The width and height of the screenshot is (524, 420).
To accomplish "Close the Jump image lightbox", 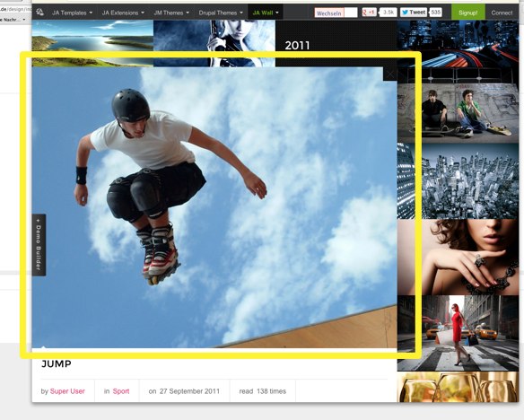I will point(390,74).
